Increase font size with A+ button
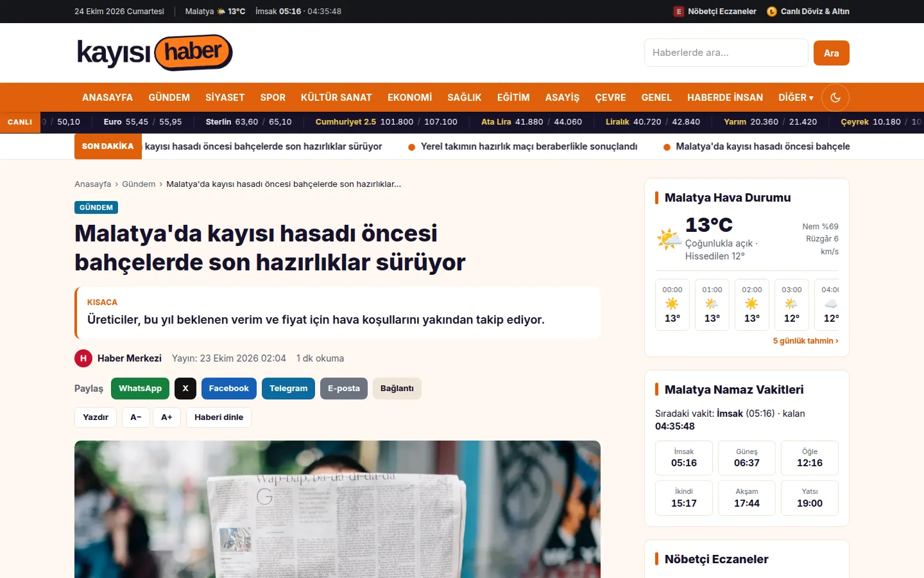924x578 pixels. tap(167, 417)
